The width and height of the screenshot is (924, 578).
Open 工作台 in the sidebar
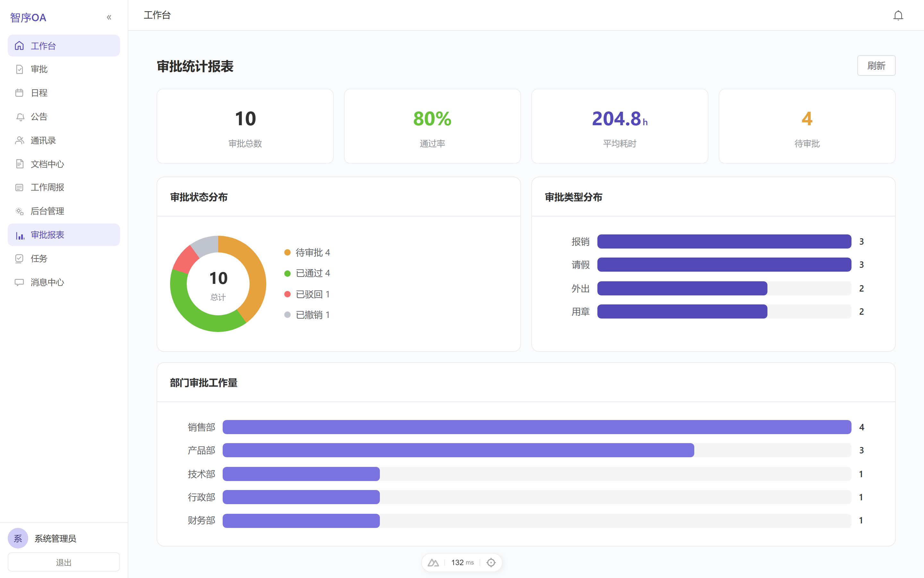coord(64,46)
